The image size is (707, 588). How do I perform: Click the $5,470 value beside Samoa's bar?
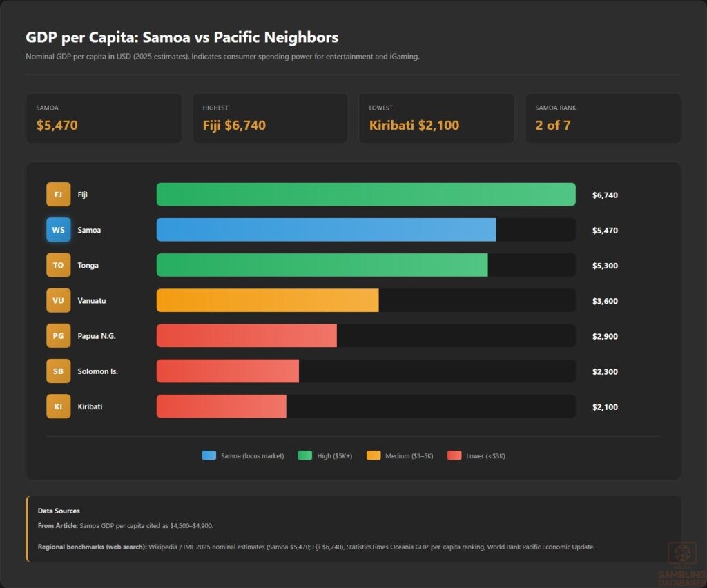[x=605, y=231]
